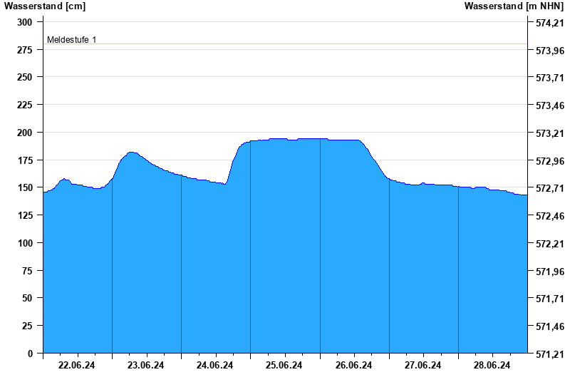Click the '300' left axis value
Viewport: 570px width, 392px height.
click(x=25, y=22)
